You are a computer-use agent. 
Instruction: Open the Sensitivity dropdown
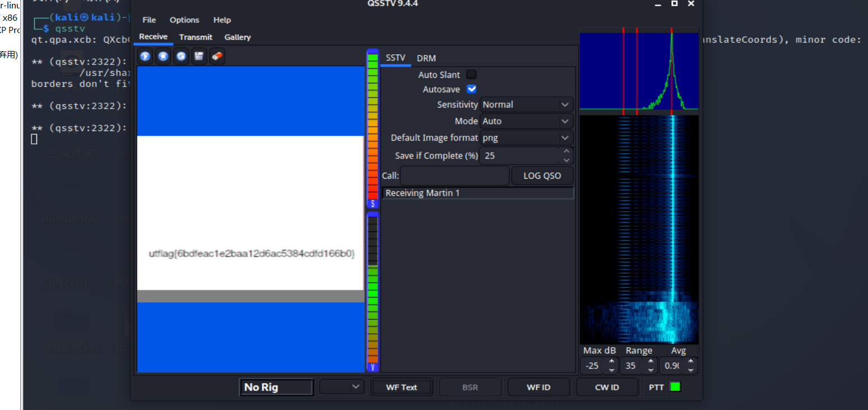[526, 105]
